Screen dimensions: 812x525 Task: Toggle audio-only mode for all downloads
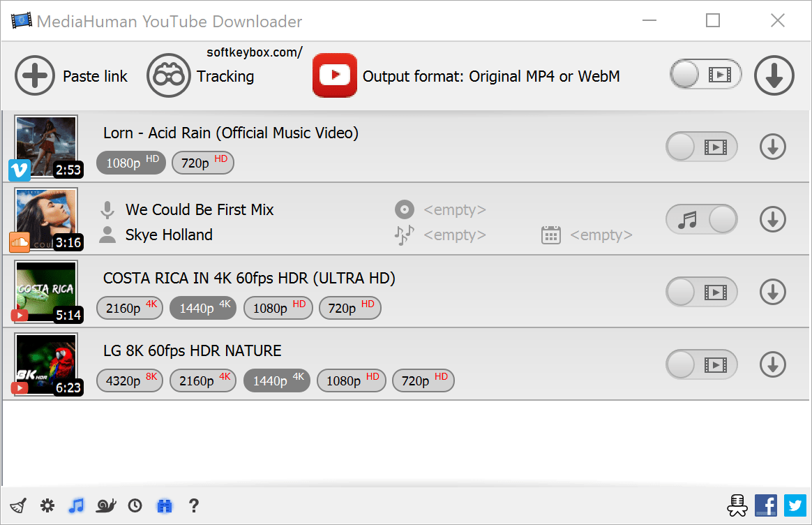705,74
